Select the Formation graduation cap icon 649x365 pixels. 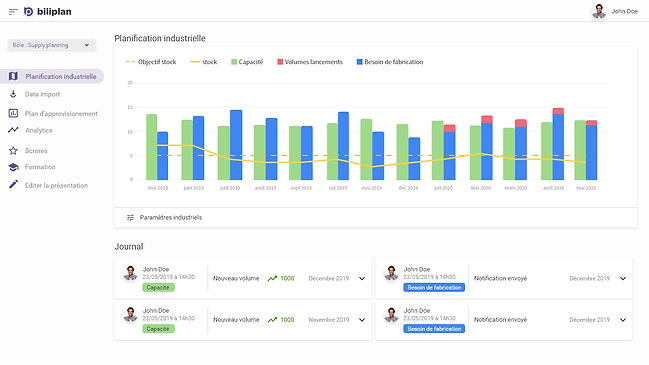(x=13, y=167)
